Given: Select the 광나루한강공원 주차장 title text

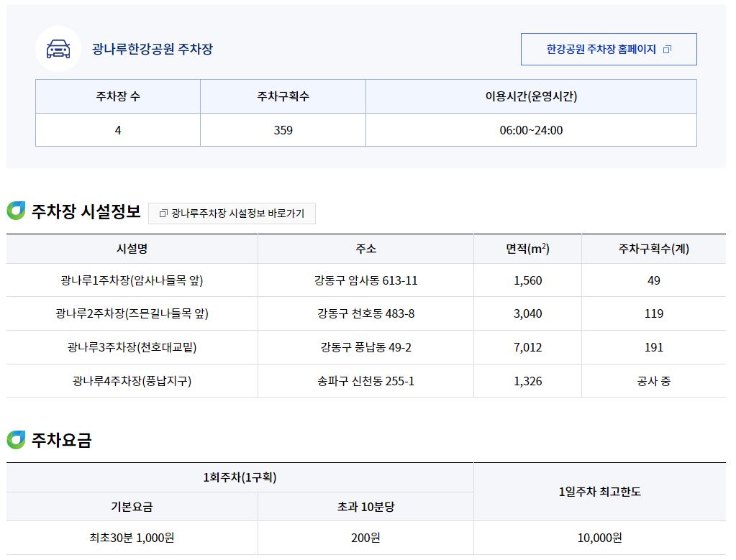Looking at the screenshot, I should click(152, 49).
